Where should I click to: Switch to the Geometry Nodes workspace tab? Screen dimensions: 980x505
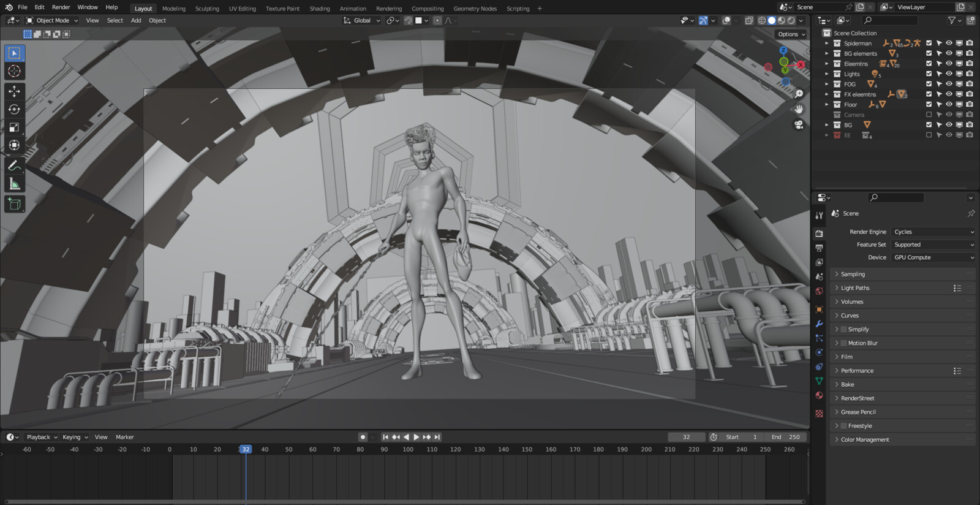point(475,9)
